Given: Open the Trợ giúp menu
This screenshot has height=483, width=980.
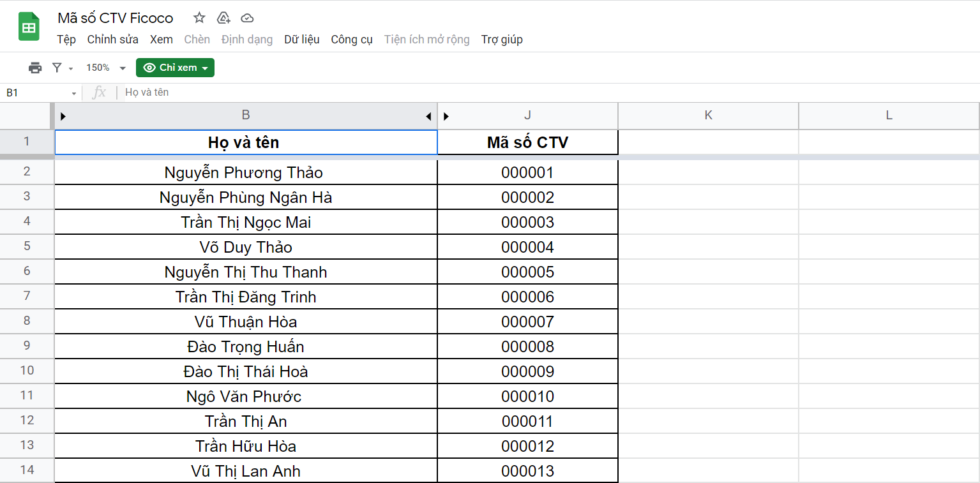Looking at the screenshot, I should click(x=502, y=40).
